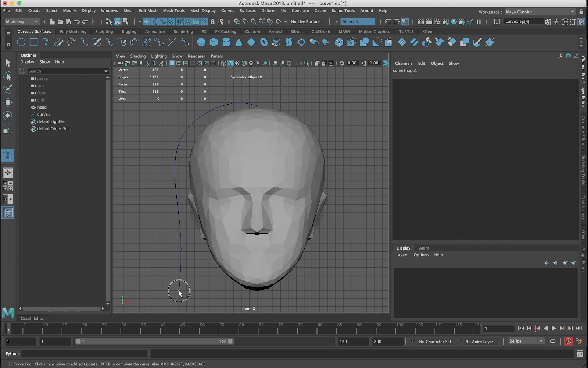Toggle playback loop mode button
This screenshot has width=588, height=368.
(x=552, y=342)
